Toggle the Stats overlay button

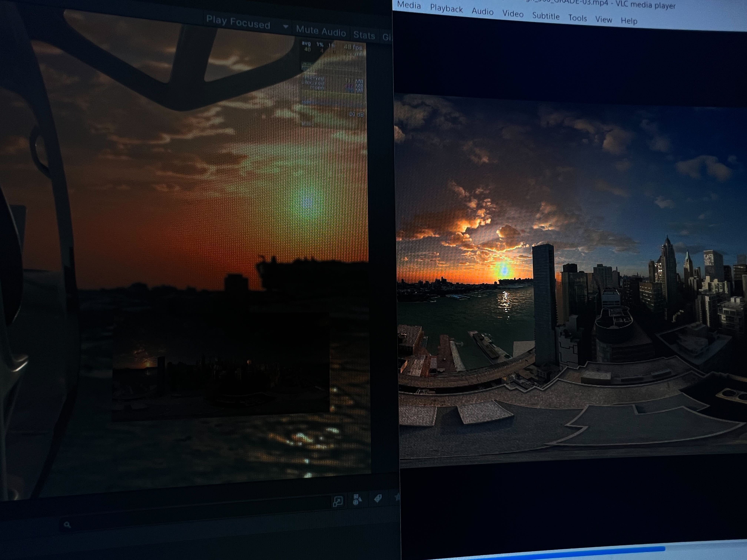click(364, 35)
